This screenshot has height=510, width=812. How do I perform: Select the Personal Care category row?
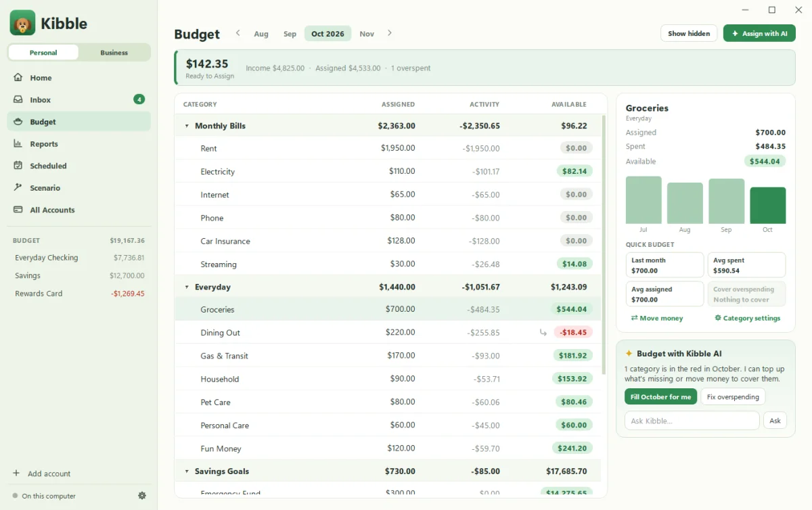(388, 425)
